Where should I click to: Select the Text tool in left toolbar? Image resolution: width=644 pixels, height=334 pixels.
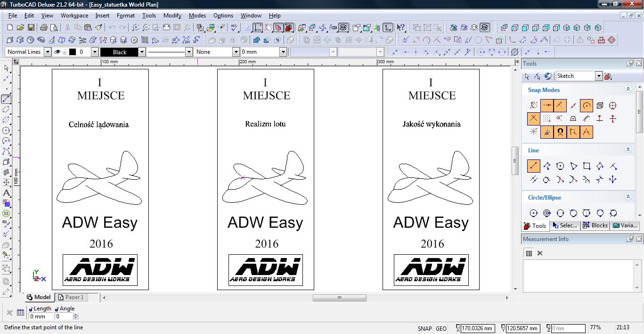click(7, 193)
